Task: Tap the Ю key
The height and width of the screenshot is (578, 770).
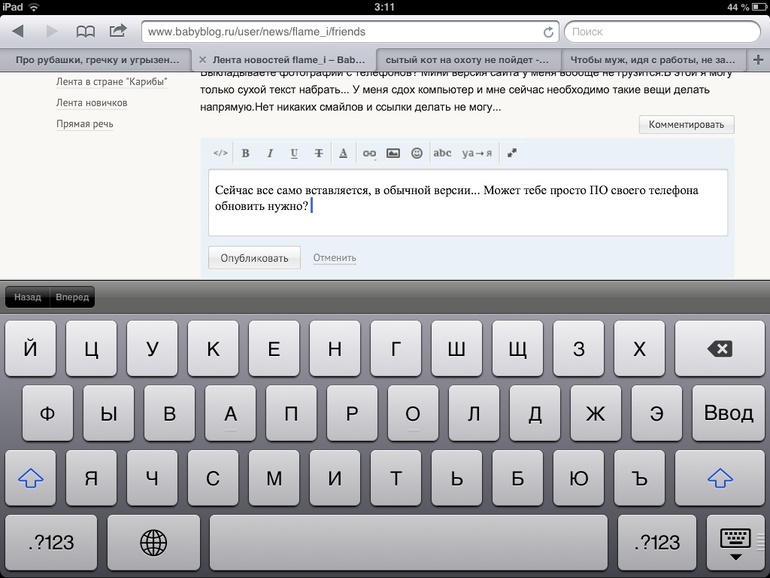Action: (578, 478)
